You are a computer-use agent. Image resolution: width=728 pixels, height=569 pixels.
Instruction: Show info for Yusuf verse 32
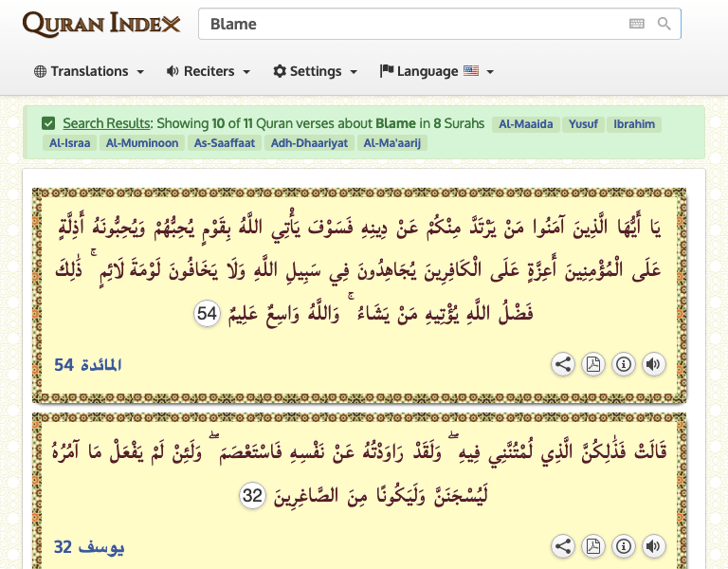click(x=624, y=546)
